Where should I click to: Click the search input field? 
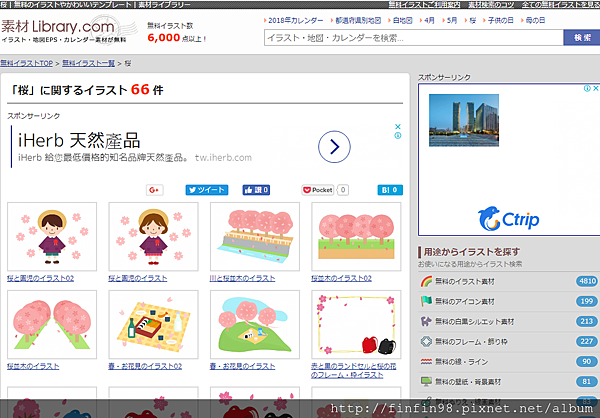coord(414,38)
